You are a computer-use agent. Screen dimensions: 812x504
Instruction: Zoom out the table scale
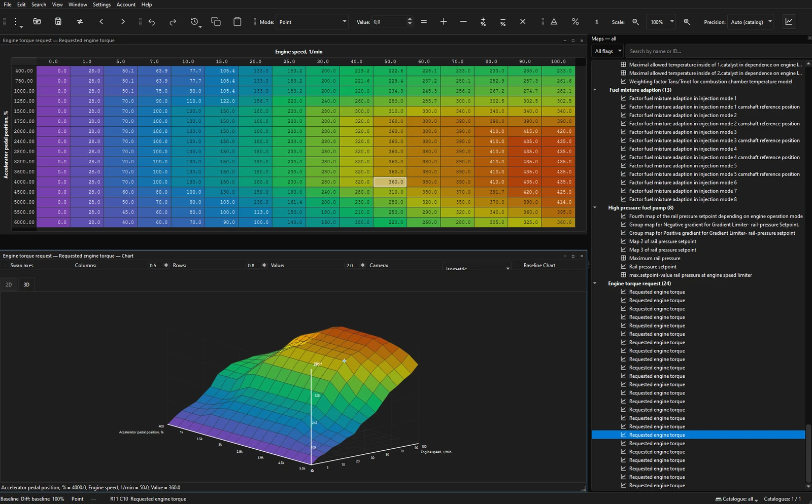coord(635,22)
